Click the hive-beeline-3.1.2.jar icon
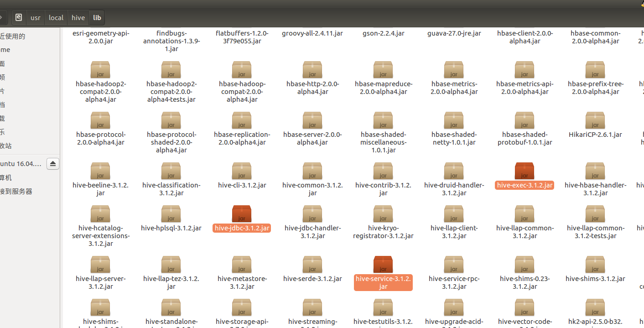 100,171
